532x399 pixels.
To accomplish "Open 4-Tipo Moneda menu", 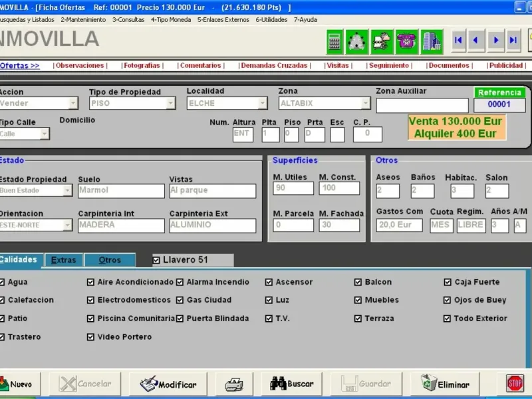I will [x=171, y=20].
